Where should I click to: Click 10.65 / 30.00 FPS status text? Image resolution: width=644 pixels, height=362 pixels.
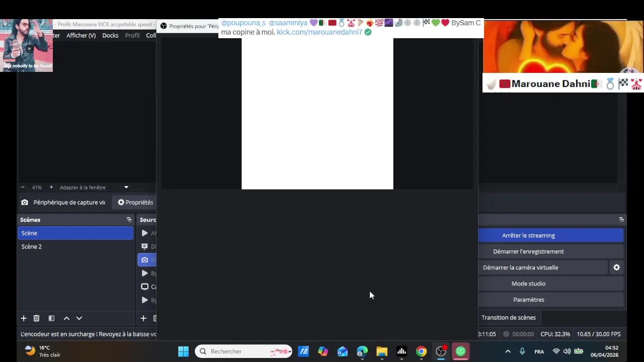[x=599, y=334]
